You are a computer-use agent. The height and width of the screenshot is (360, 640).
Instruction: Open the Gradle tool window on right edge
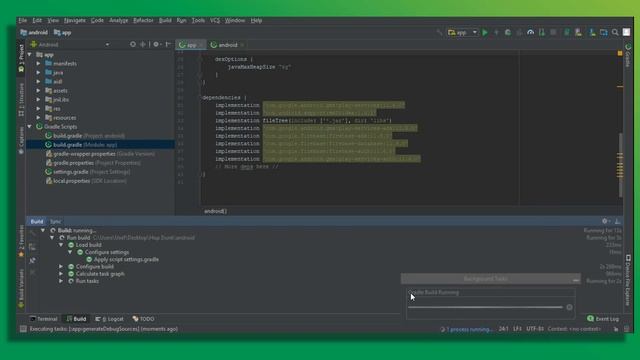pyautogui.click(x=628, y=55)
